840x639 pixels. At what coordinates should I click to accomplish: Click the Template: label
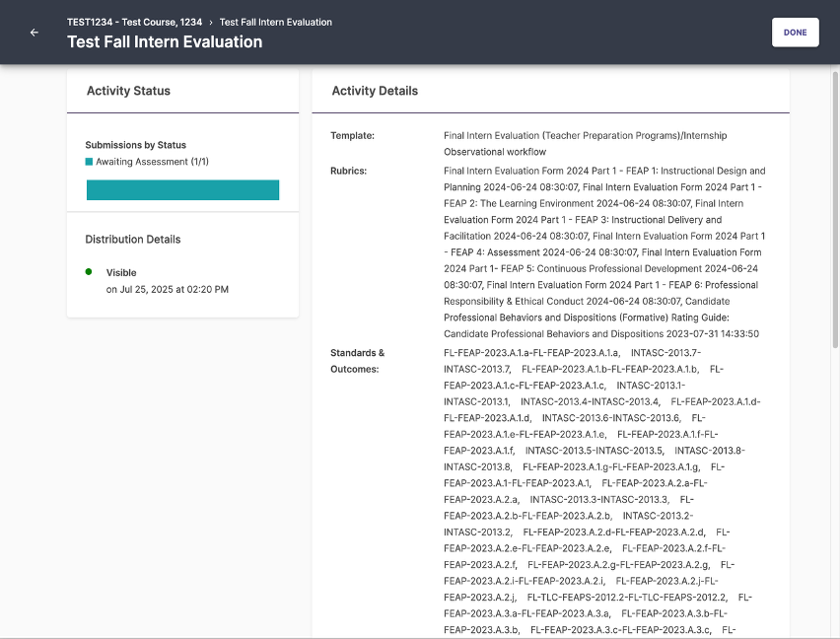coord(353,135)
